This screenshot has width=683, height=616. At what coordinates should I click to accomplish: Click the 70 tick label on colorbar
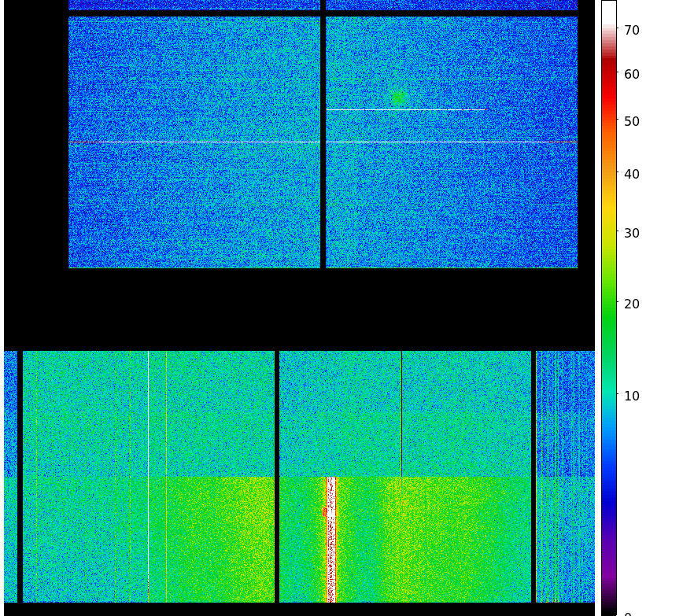coord(631,31)
